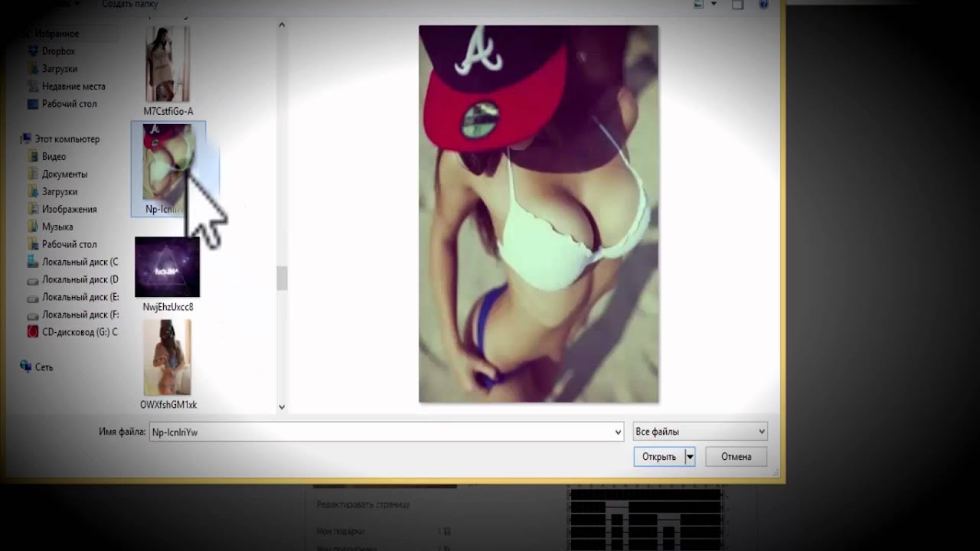Select the OWXfshGM1xk image thumbnail
980x551 pixels.
(168, 357)
